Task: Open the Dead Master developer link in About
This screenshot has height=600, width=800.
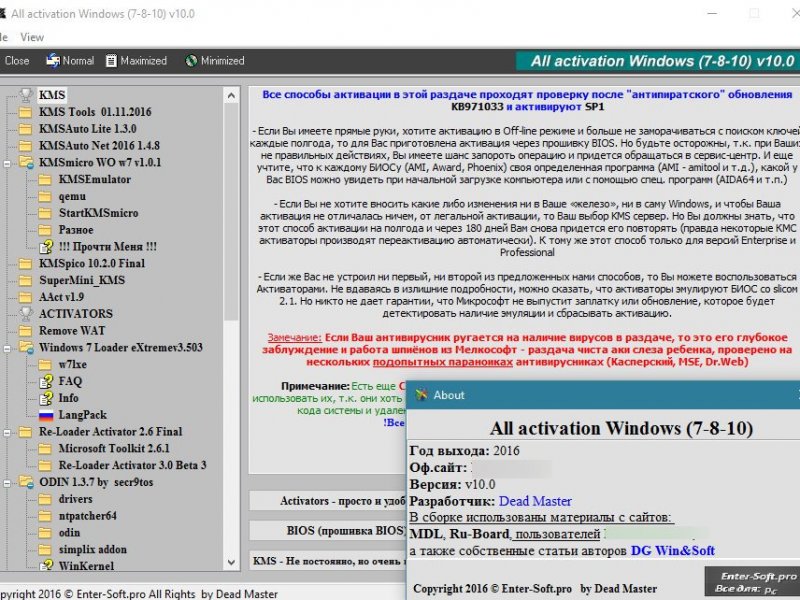Action: click(x=535, y=502)
